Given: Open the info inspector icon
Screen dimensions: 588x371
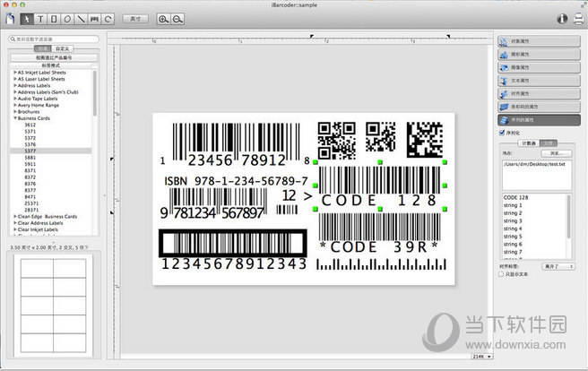Looking at the screenshot, I should click(x=561, y=18).
